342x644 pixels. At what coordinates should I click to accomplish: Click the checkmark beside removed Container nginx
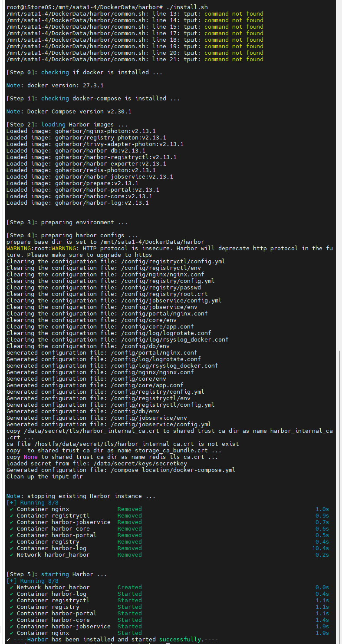point(11,509)
